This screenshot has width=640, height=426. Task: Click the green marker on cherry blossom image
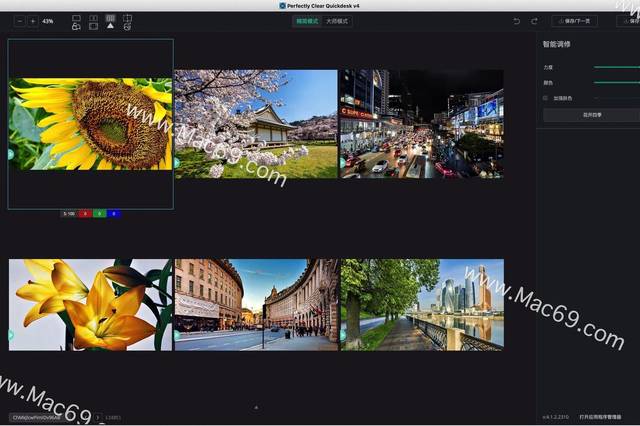(x=177, y=163)
